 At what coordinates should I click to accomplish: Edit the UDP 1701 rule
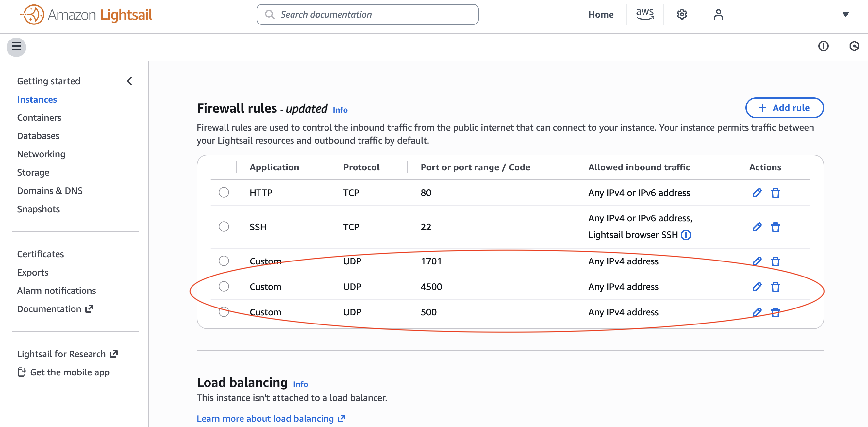(x=757, y=261)
